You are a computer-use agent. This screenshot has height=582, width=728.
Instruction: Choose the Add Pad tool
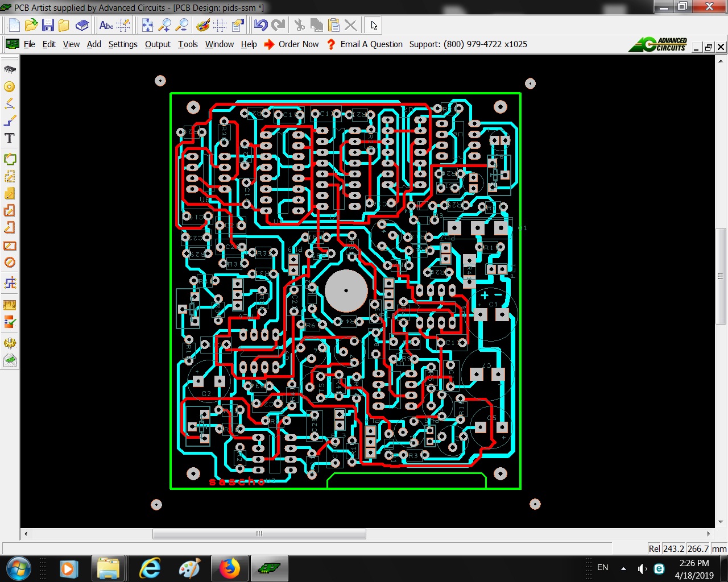10,87
